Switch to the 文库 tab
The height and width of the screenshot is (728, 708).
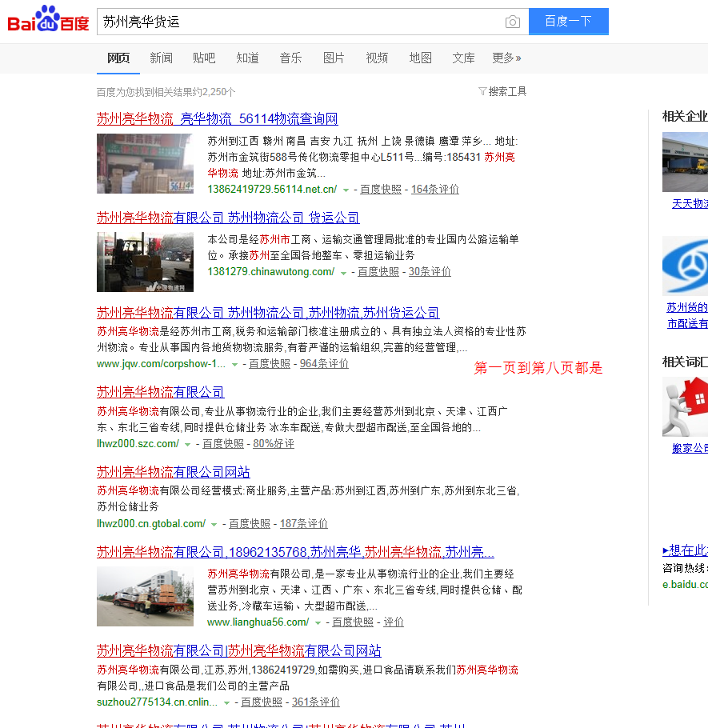[464, 58]
